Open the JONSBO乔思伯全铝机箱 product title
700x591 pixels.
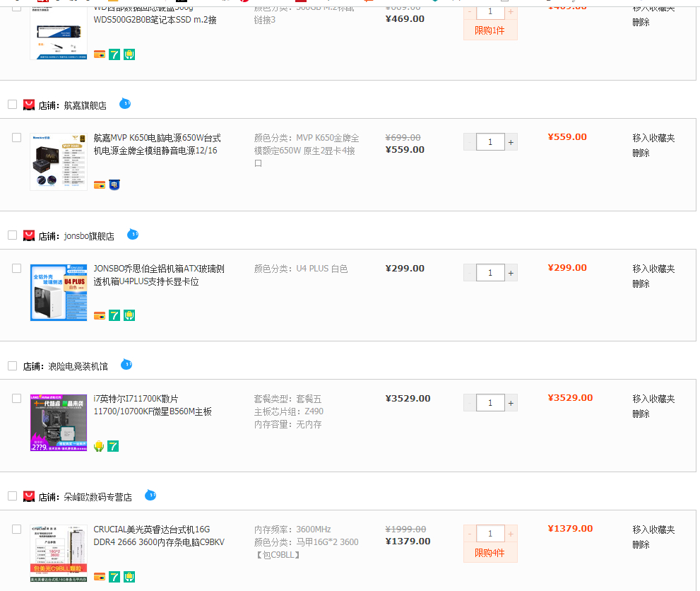[x=159, y=275]
